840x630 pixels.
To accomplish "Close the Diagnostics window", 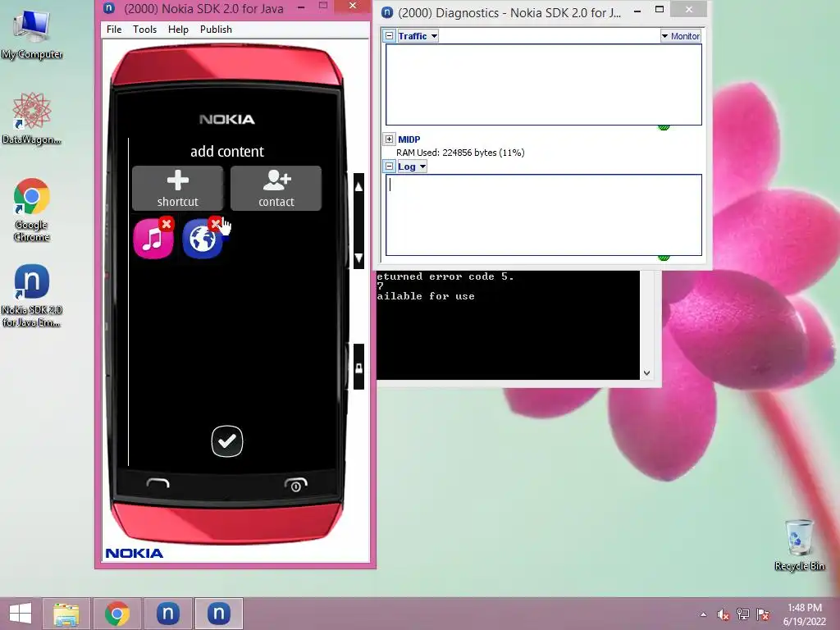I will (689, 9).
